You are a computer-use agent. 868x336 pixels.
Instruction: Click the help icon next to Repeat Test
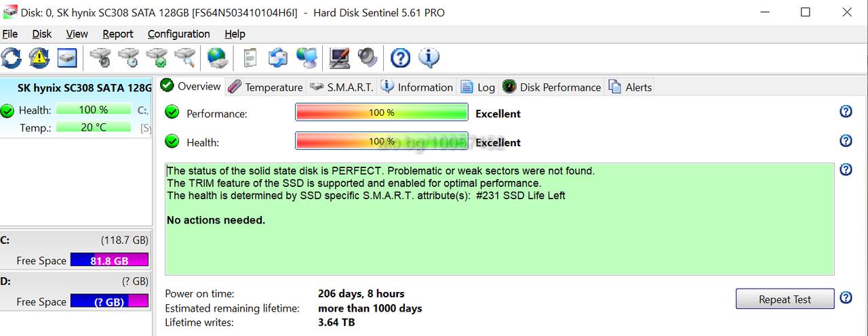pyautogui.click(x=846, y=297)
